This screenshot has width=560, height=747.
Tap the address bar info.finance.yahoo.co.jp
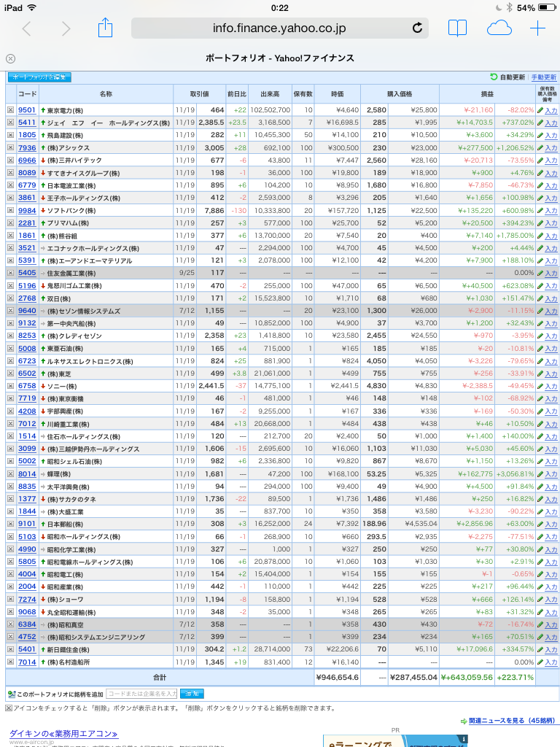(x=279, y=28)
